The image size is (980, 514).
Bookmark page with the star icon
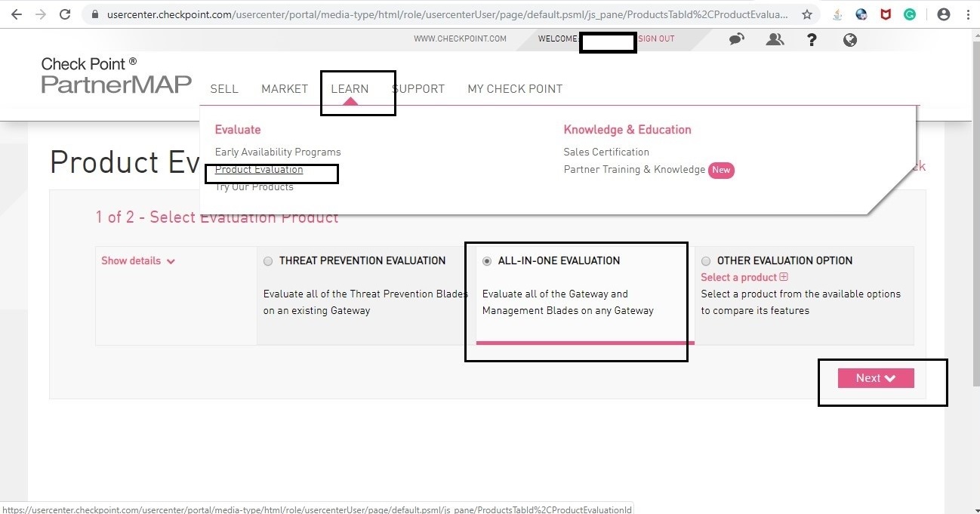(x=807, y=14)
